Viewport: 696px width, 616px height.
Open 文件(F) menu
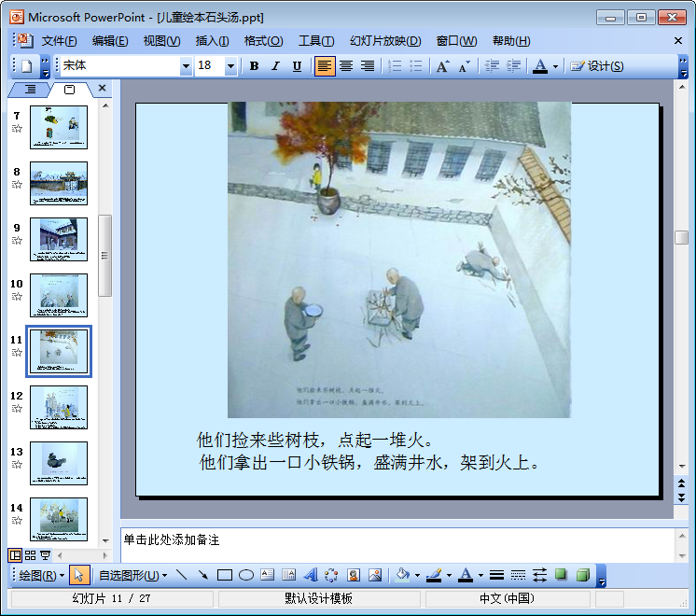click(x=59, y=41)
